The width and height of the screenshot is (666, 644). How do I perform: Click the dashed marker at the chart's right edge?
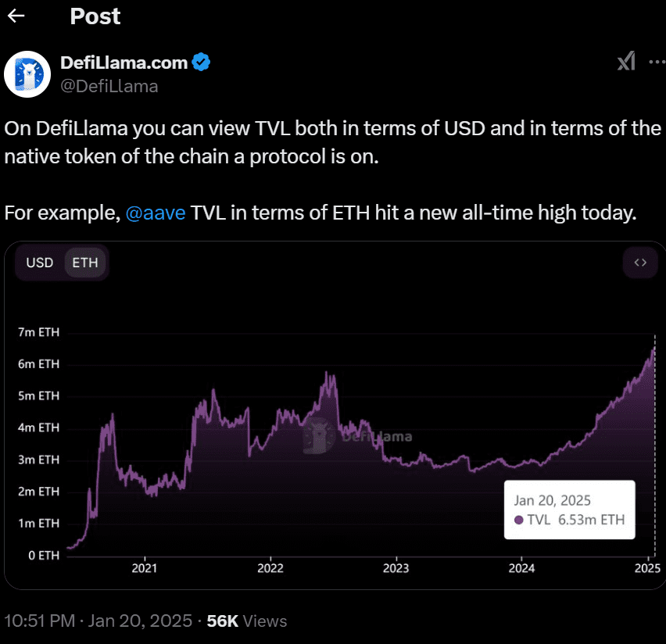click(x=654, y=445)
